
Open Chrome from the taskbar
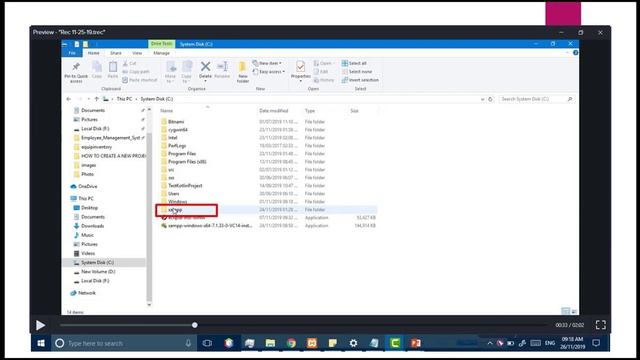pyautogui.click(x=291, y=343)
